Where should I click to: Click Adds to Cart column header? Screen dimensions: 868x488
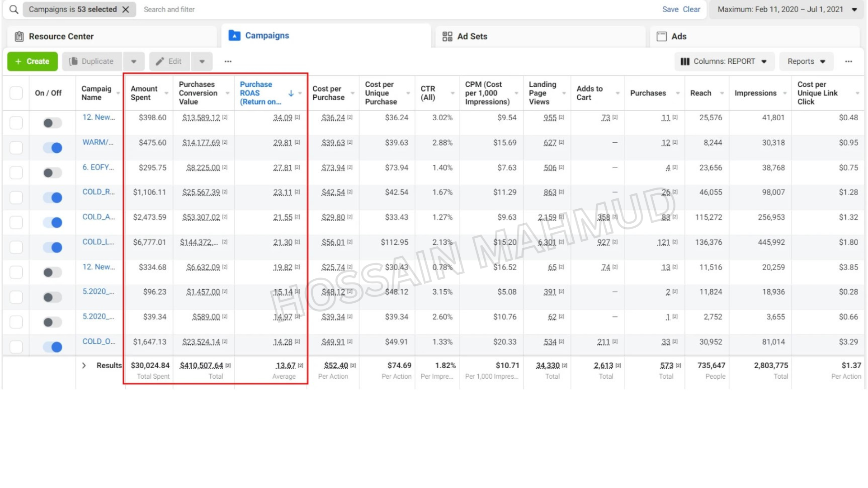point(590,93)
